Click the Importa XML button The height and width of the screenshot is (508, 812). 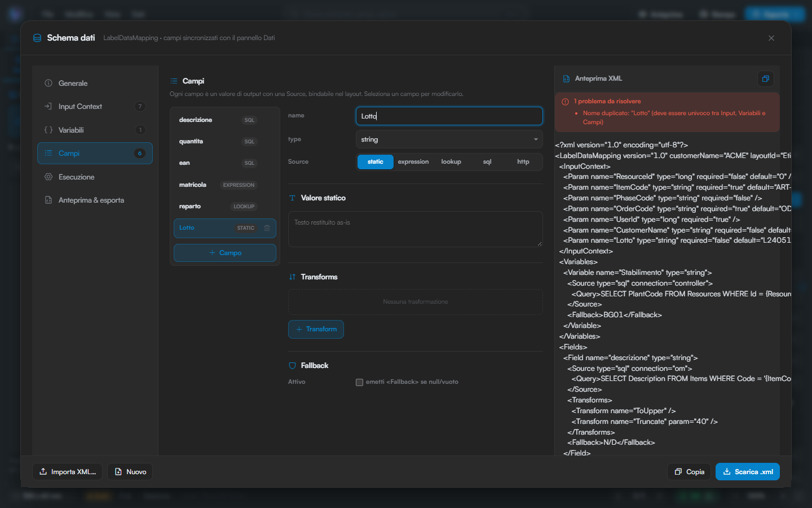67,472
